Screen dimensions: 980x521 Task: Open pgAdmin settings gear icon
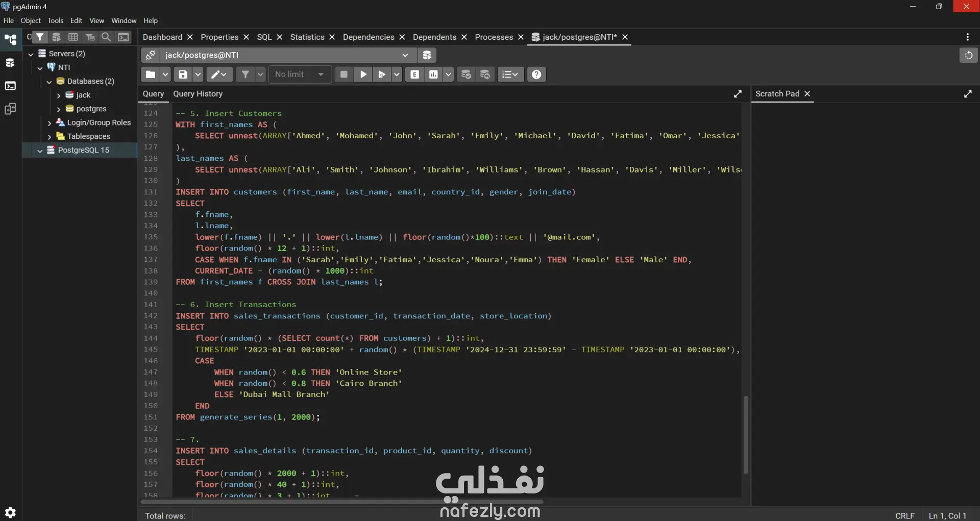point(10,512)
